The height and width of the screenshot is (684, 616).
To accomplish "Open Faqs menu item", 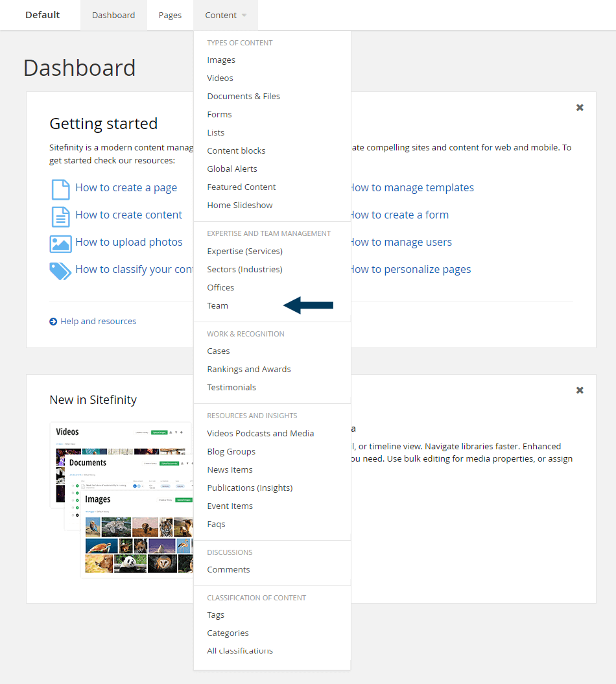I will click(217, 525).
